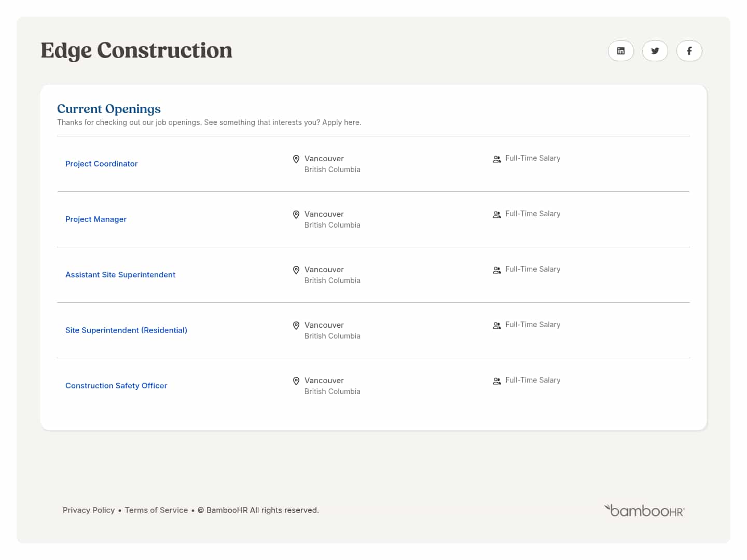
Task: Click the Edge Construction heading
Action: coord(136,50)
